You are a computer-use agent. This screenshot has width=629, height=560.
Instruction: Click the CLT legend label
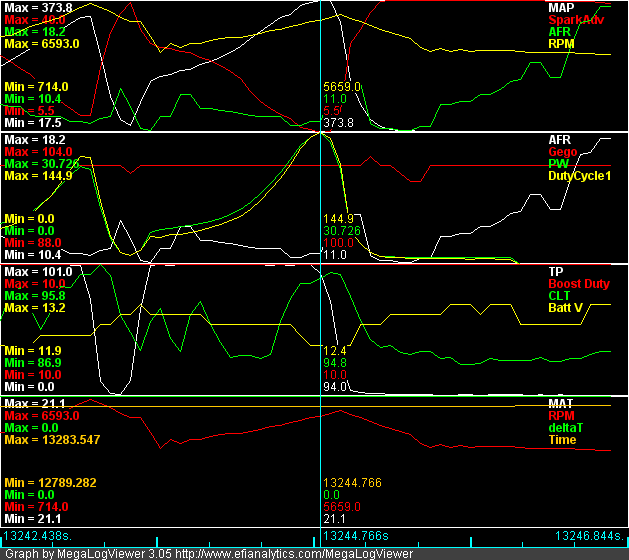(x=560, y=295)
